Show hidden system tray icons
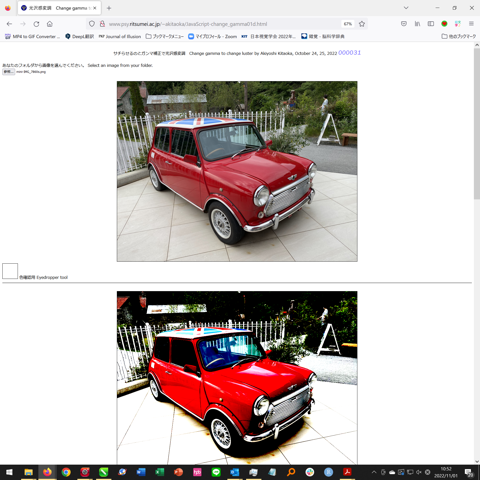 click(x=374, y=472)
